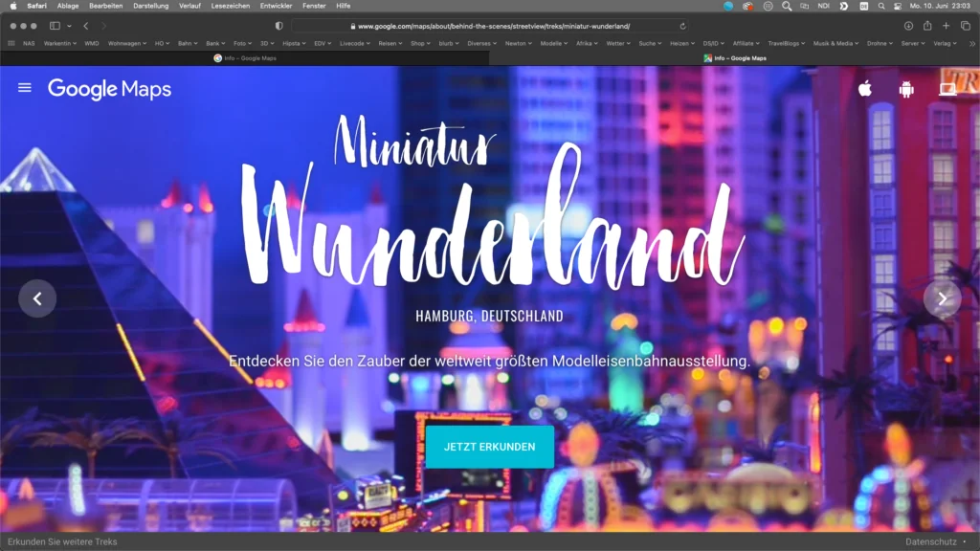Viewport: 980px width, 551px height.
Task: Show the tab overview
Action: 966,26
